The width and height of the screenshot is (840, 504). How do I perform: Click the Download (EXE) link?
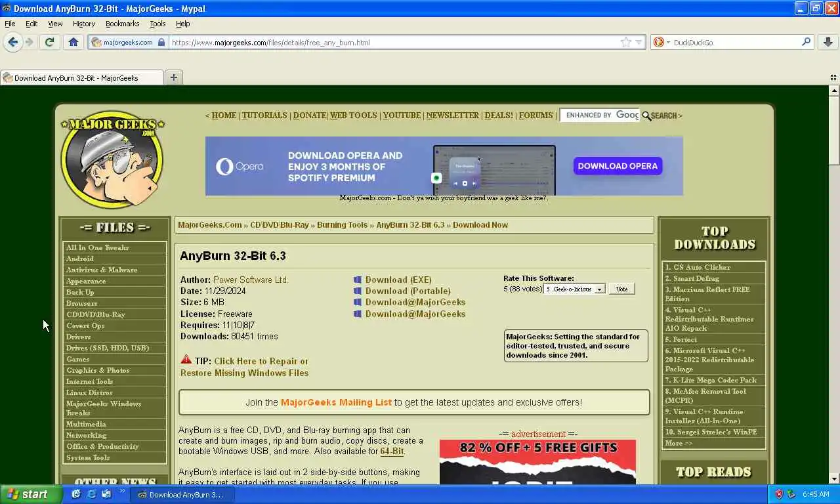coord(398,280)
